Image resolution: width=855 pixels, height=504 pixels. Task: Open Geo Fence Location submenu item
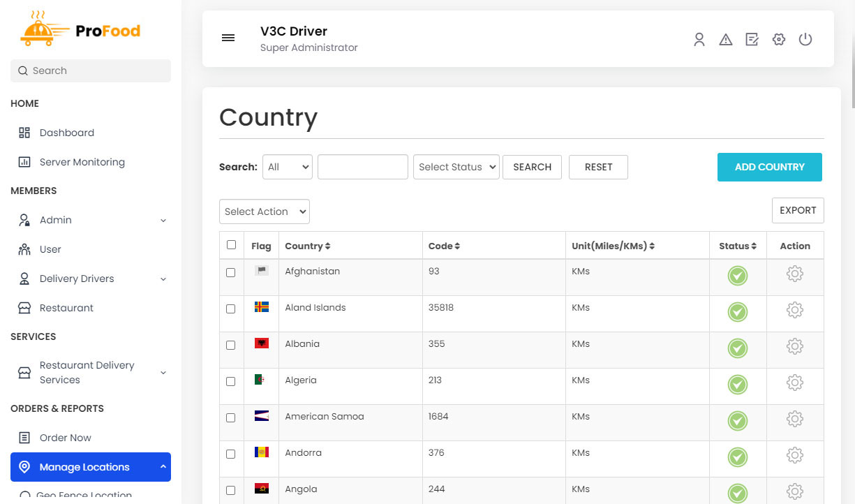pyautogui.click(x=84, y=496)
